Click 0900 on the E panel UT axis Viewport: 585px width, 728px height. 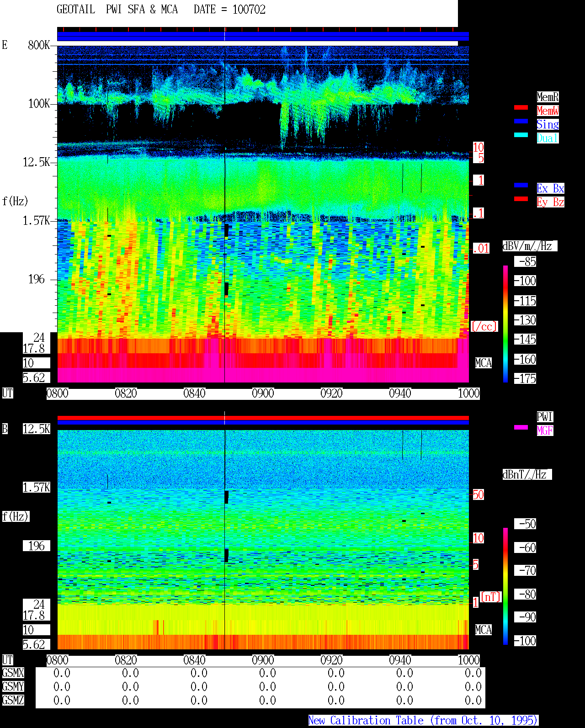coord(263,393)
